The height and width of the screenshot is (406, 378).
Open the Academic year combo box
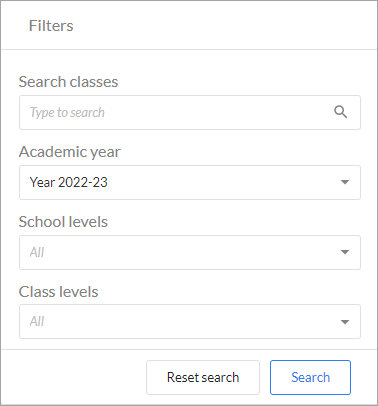[190, 182]
